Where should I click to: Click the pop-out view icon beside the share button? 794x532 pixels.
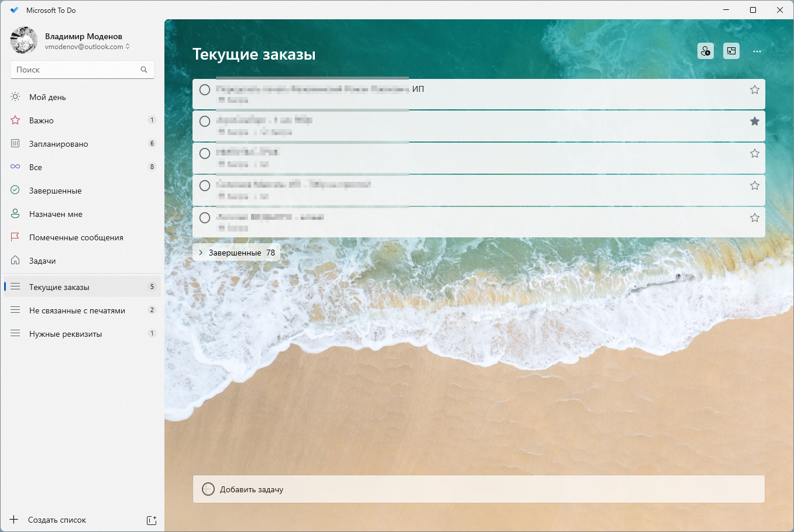pyautogui.click(x=731, y=51)
